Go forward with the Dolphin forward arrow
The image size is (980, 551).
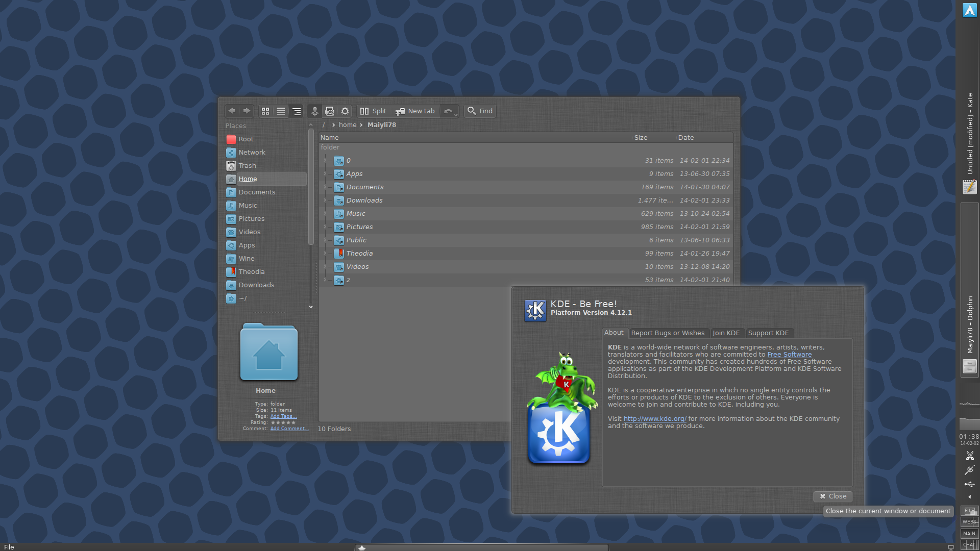point(247,111)
